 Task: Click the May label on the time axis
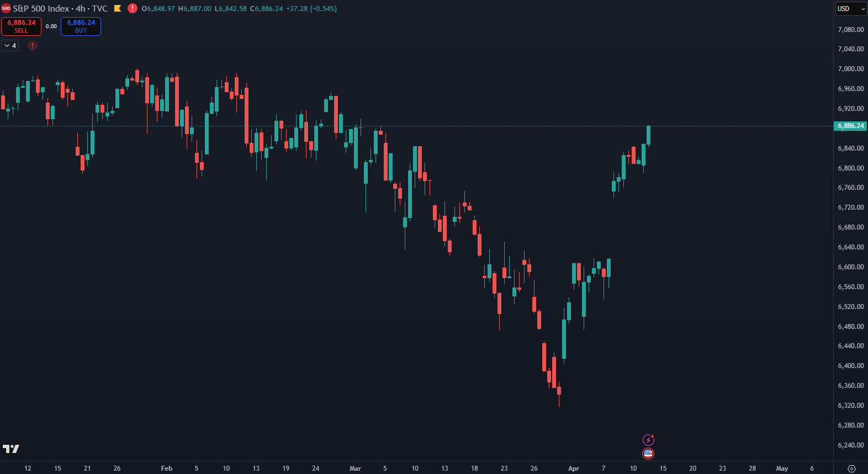(782, 468)
